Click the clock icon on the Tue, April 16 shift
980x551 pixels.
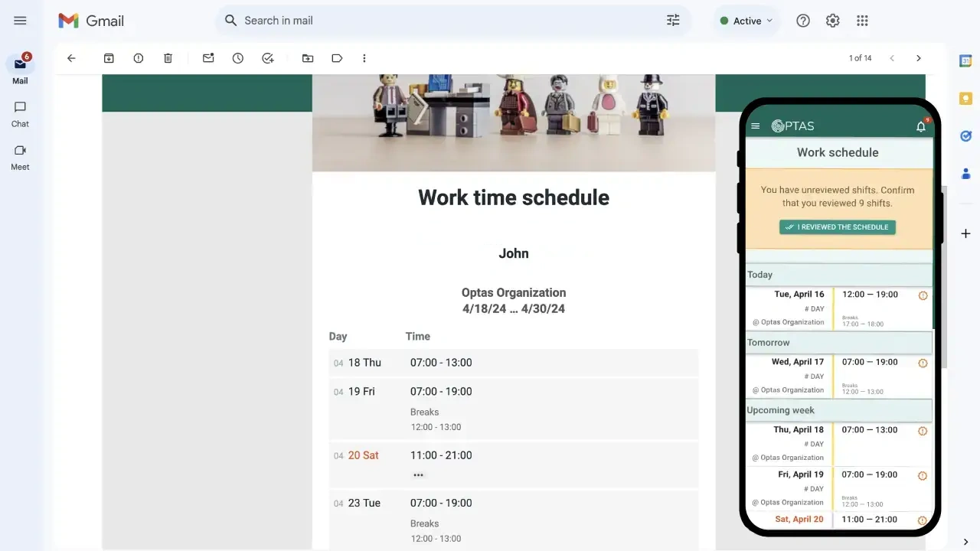pos(923,295)
